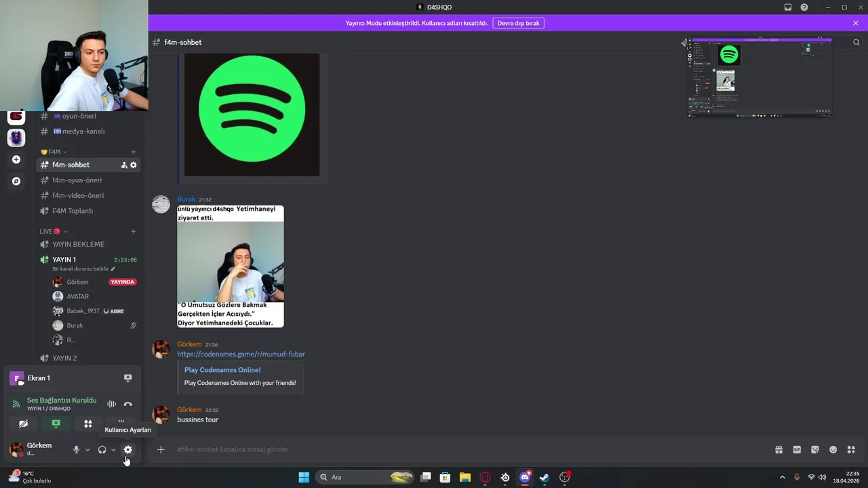This screenshot has width=868, height=488.
Task: Collapse LIVE category
Action: click(54, 231)
